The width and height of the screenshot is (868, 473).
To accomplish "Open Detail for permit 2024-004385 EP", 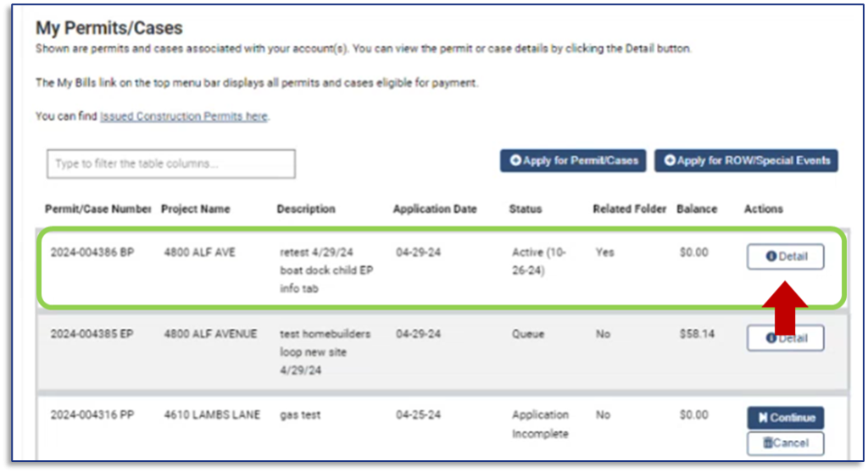I will click(x=785, y=338).
